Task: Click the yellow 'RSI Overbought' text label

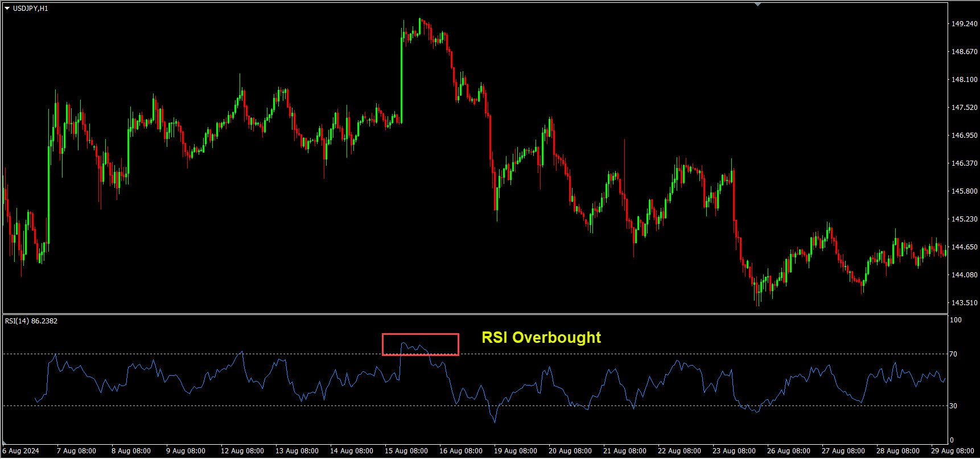Action: 541,338
